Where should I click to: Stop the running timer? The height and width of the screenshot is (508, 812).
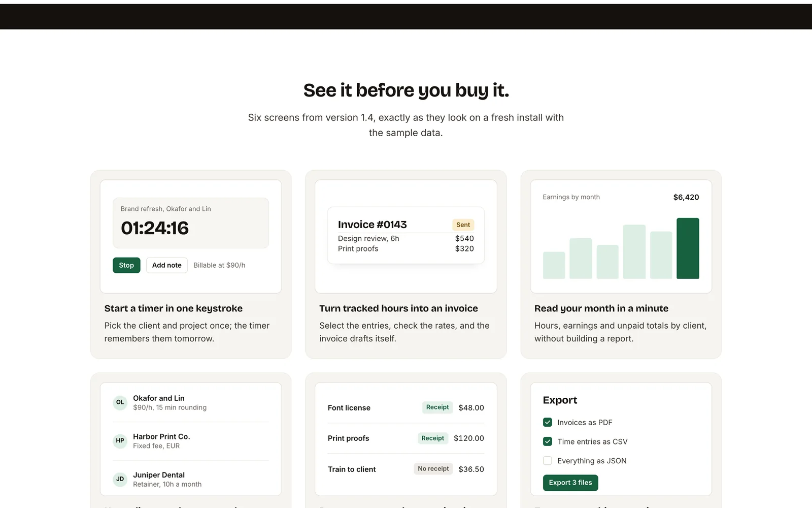click(126, 265)
